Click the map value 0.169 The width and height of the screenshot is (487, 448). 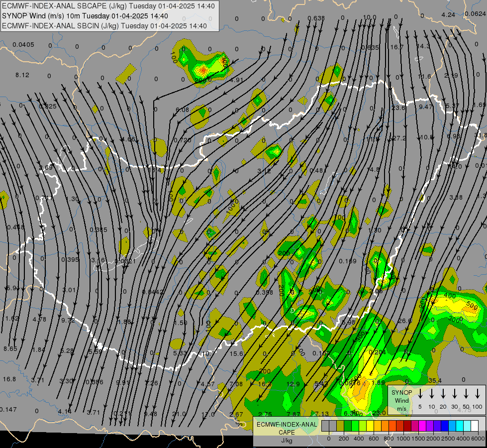(x=348, y=261)
